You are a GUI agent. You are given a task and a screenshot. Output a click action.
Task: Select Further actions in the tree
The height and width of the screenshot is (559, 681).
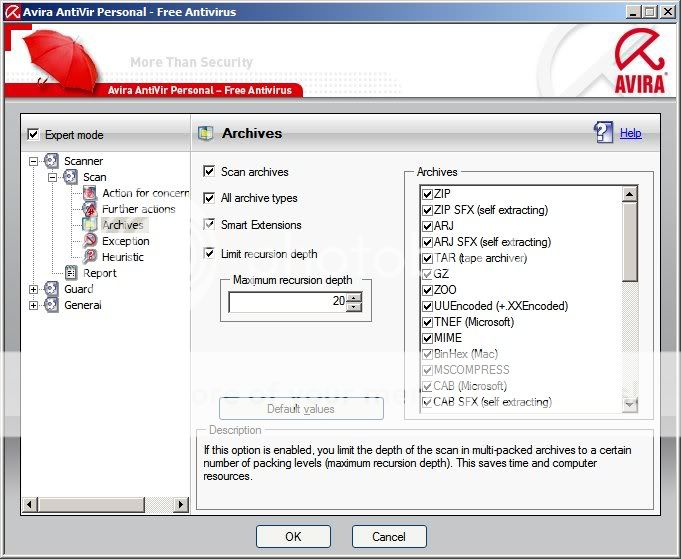139,209
